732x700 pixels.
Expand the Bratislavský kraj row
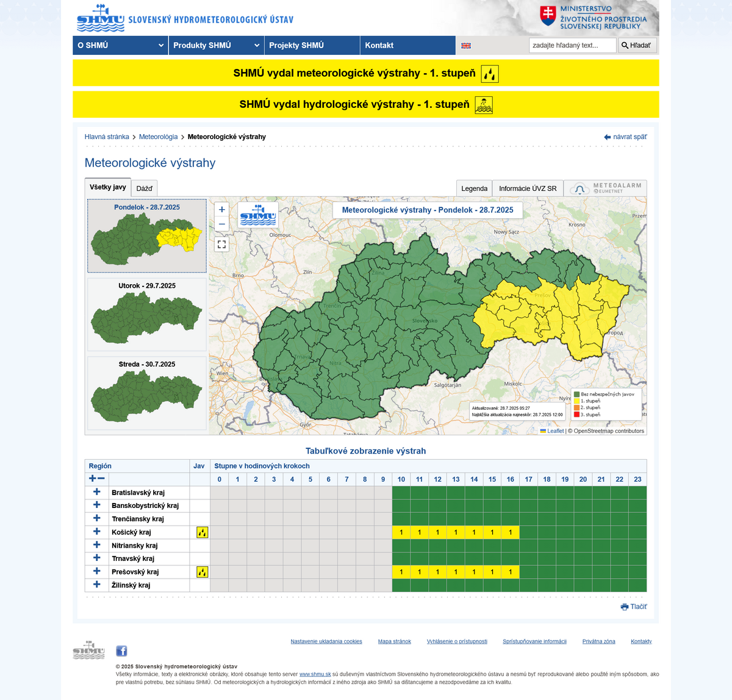click(x=96, y=491)
